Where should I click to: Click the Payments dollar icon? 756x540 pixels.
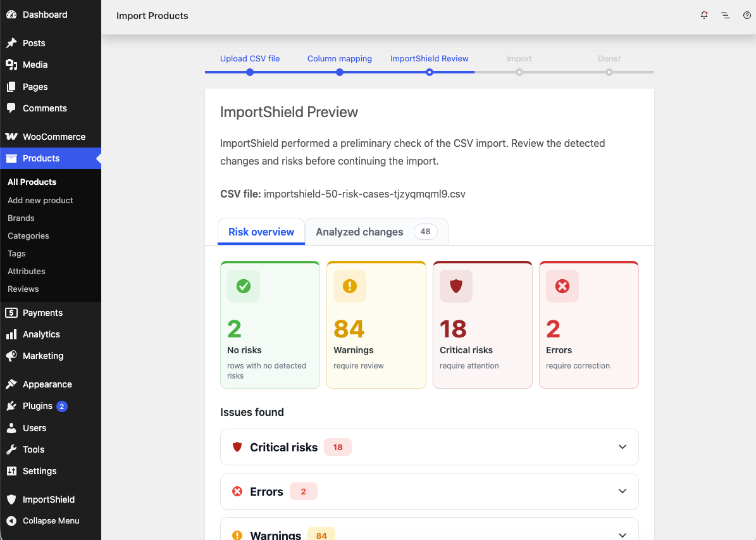pyautogui.click(x=11, y=313)
